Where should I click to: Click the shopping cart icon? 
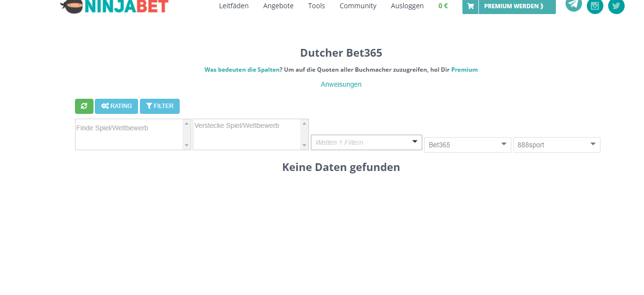click(x=470, y=6)
